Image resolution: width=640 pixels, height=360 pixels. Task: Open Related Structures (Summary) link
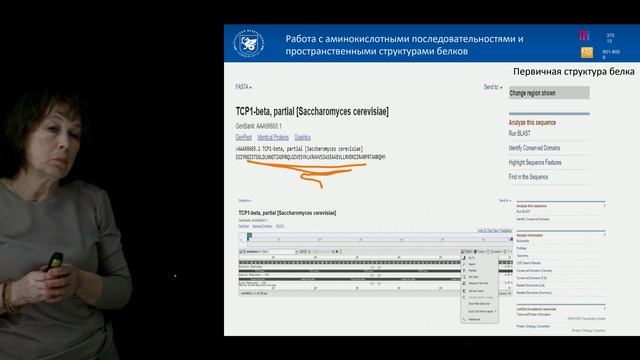pos(534,293)
